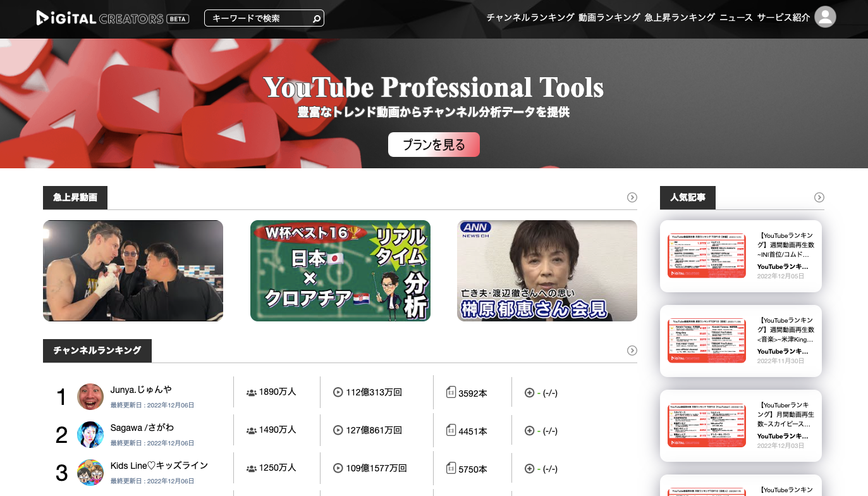Screen dimensions: 868x496
Task: Click the 人気記事 section heading
Action: tap(688, 197)
